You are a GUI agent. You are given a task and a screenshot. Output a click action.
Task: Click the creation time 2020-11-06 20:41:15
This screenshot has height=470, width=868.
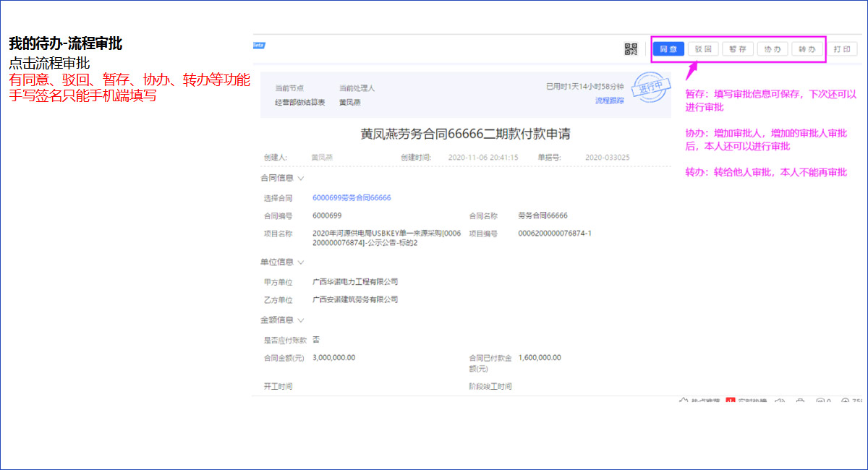pyautogui.click(x=483, y=157)
